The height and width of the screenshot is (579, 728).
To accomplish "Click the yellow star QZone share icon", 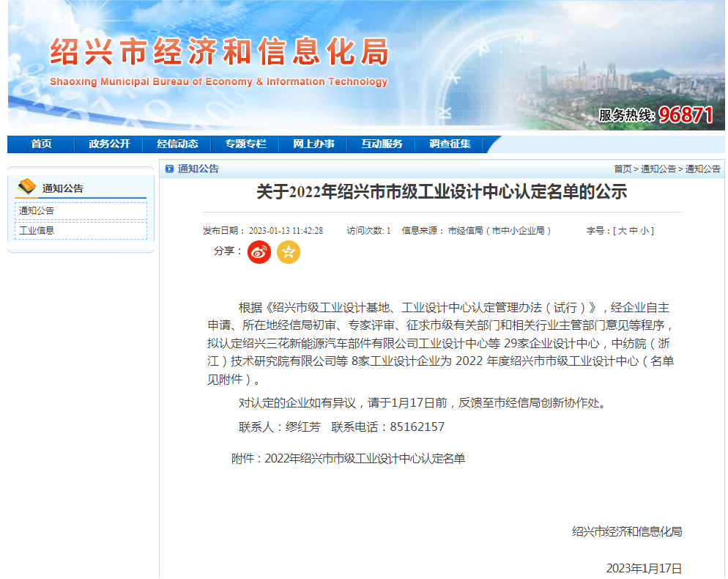I will 289,252.
